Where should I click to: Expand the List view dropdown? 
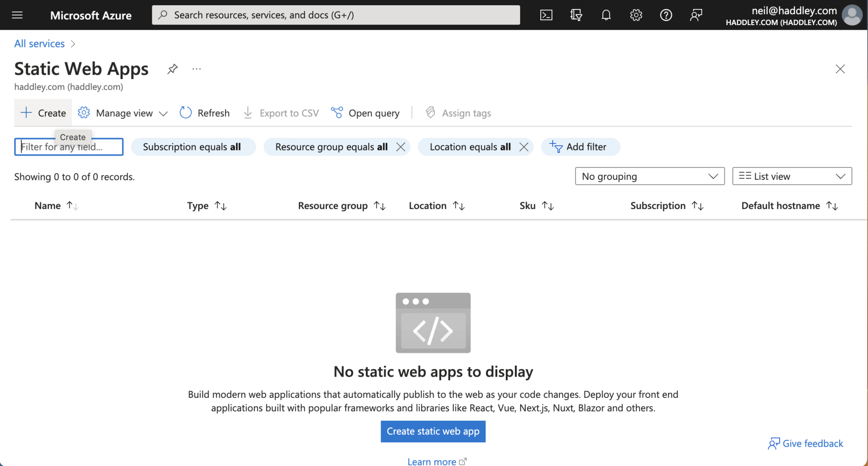click(791, 176)
